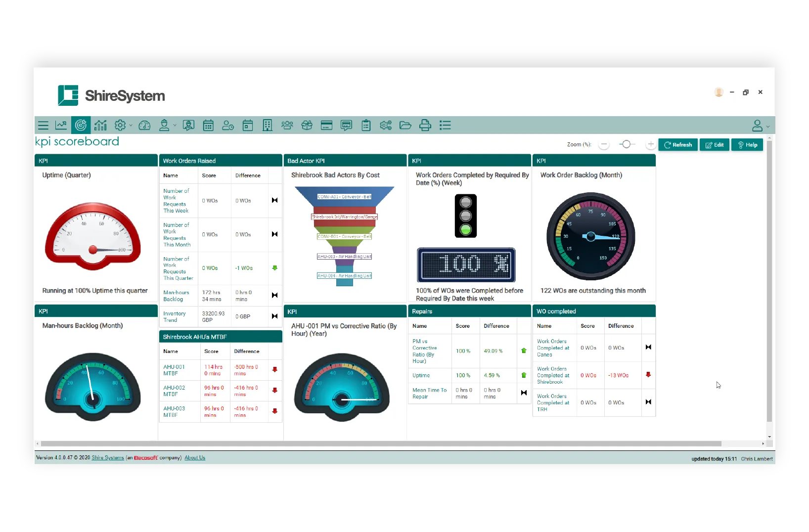Click the traffic light indicator
This screenshot has width=809, height=532.
click(x=466, y=216)
